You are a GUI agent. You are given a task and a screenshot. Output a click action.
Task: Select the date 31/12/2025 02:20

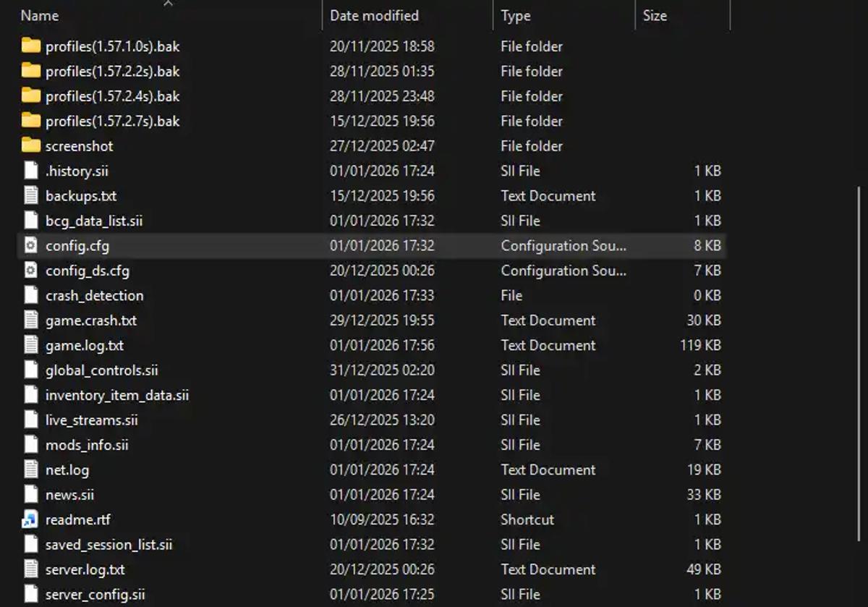382,370
